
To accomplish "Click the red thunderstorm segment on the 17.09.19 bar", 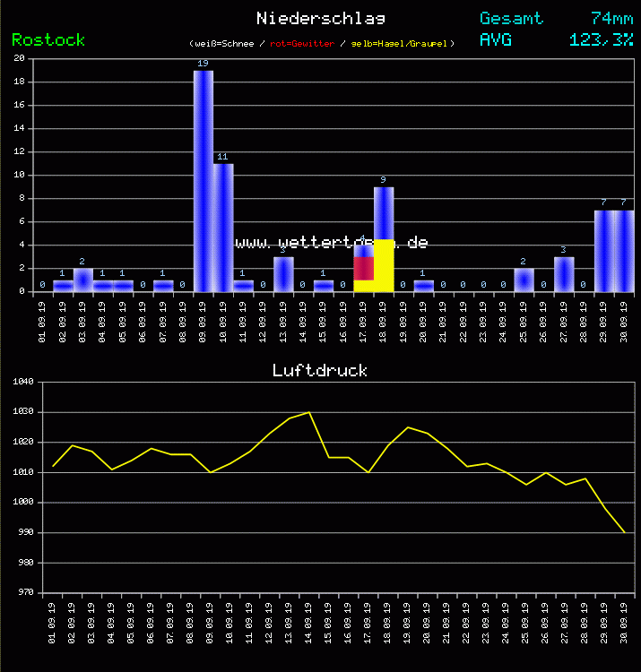I will point(363,268).
